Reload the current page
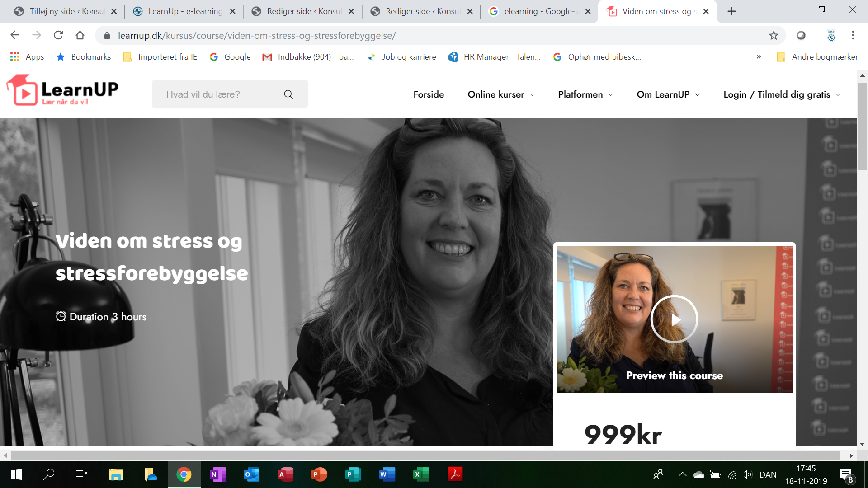 coord(58,35)
